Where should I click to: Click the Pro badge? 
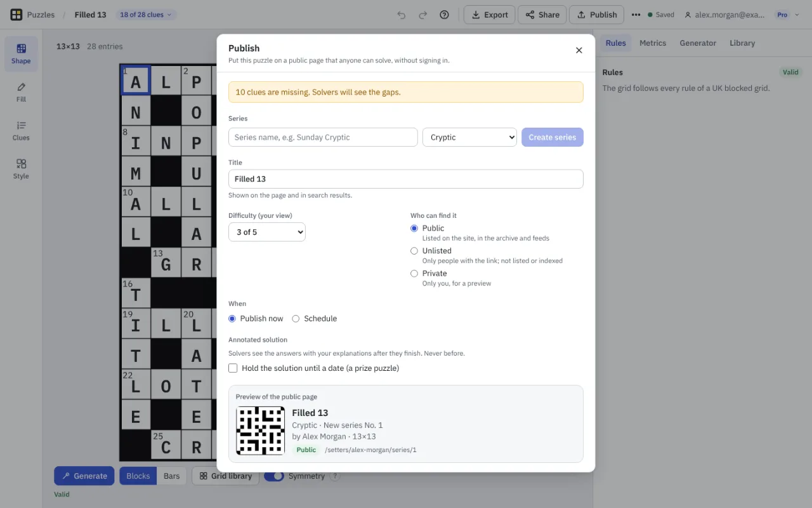click(x=782, y=15)
